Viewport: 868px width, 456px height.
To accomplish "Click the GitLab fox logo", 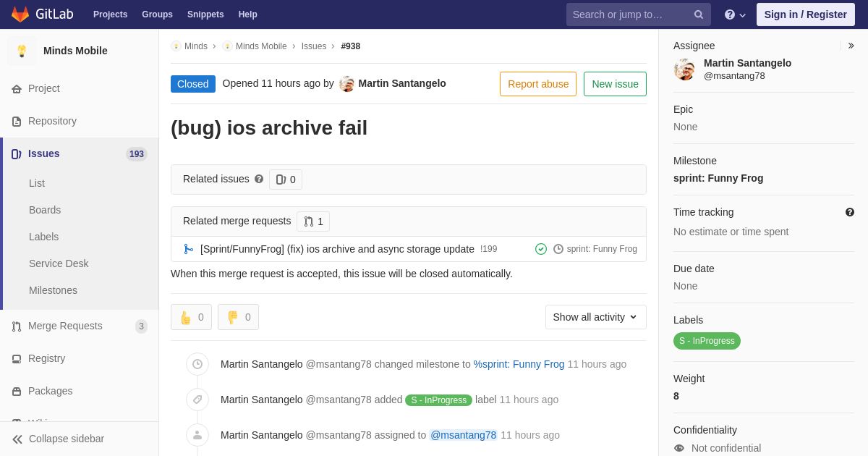I will click(x=20, y=14).
